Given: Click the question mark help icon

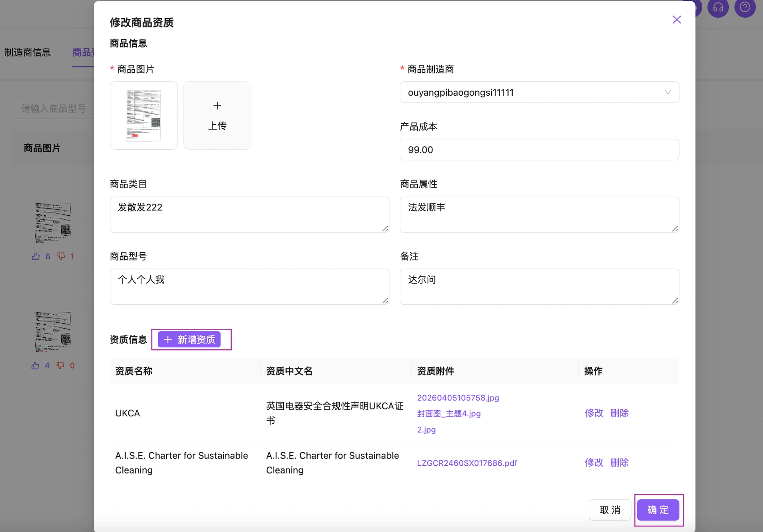Looking at the screenshot, I should point(745,7).
